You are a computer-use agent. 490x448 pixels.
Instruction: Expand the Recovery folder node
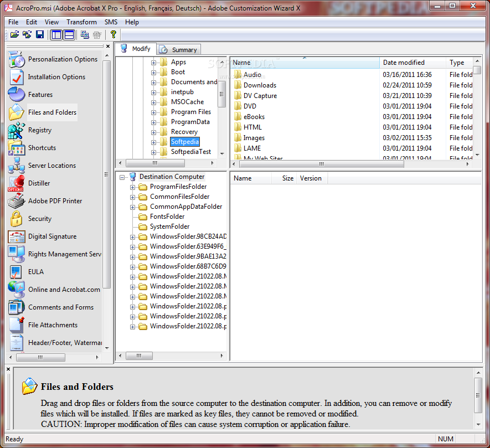(x=153, y=132)
